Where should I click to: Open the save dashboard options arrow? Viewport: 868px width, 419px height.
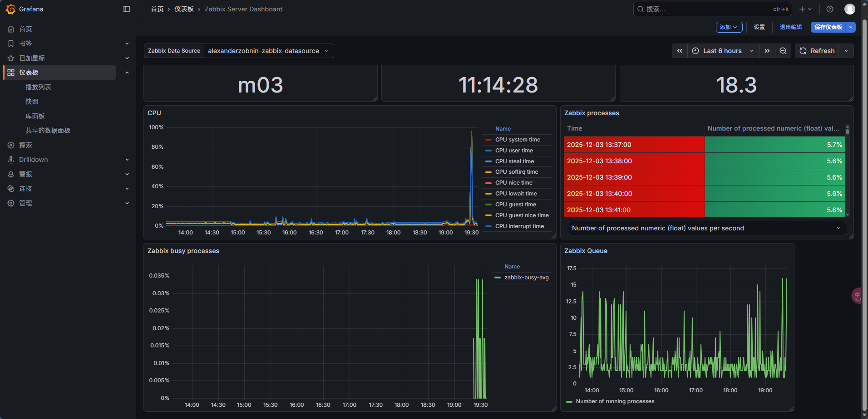tap(851, 27)
